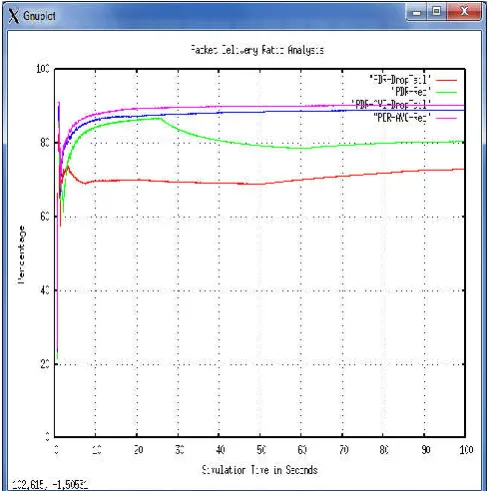This screenshot has height=491, width=489.
Task: Minimize the Gnuplot window
Action: pyautogui.click(x=416, y=13)
